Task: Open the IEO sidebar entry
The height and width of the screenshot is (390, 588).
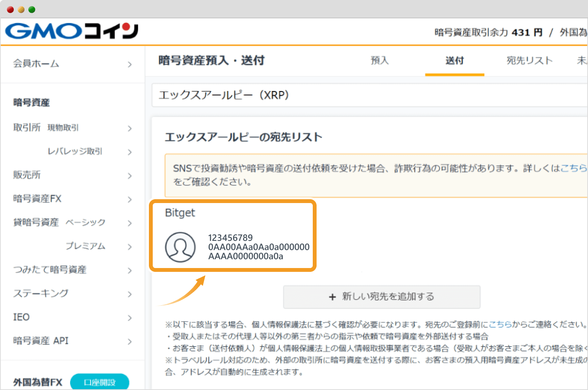Action: [x=21, y=317]
